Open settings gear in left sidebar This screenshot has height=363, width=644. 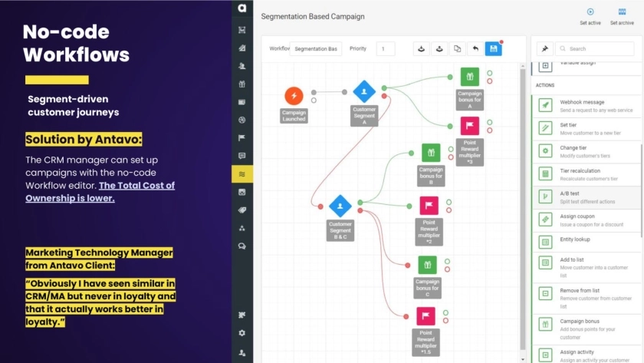click(x=242, y=333)
